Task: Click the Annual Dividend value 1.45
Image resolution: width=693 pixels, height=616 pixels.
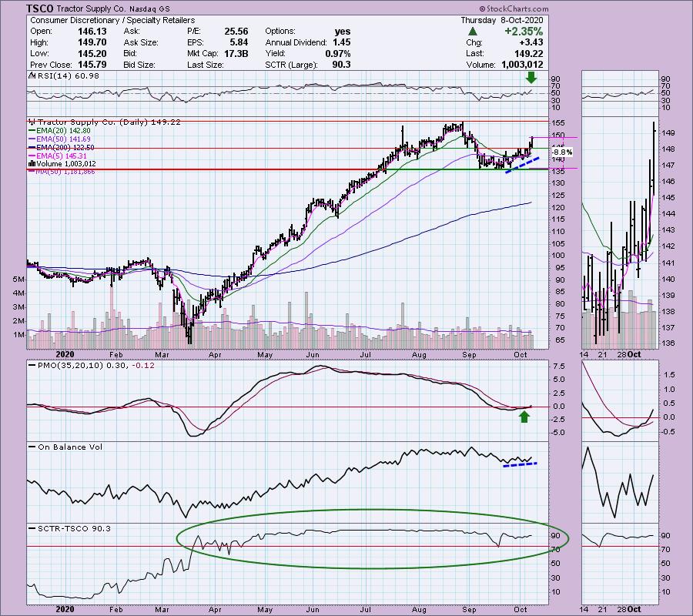Action: (x=342, y=42)
